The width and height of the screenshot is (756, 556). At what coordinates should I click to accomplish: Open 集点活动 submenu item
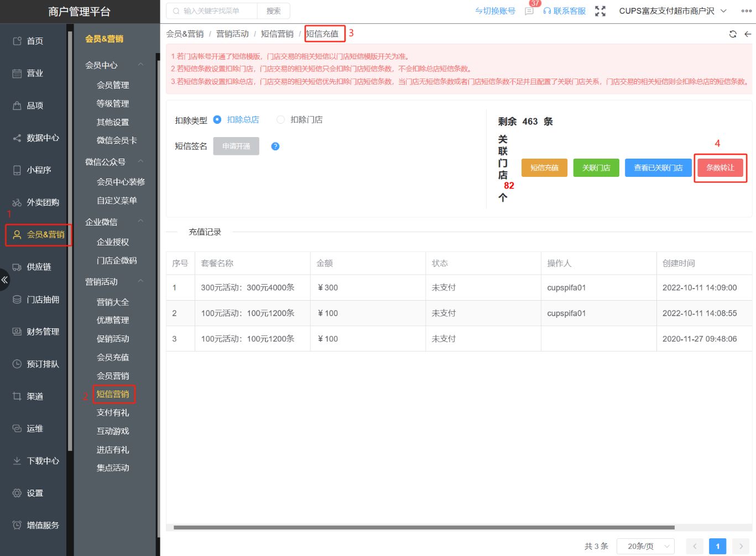113,468
